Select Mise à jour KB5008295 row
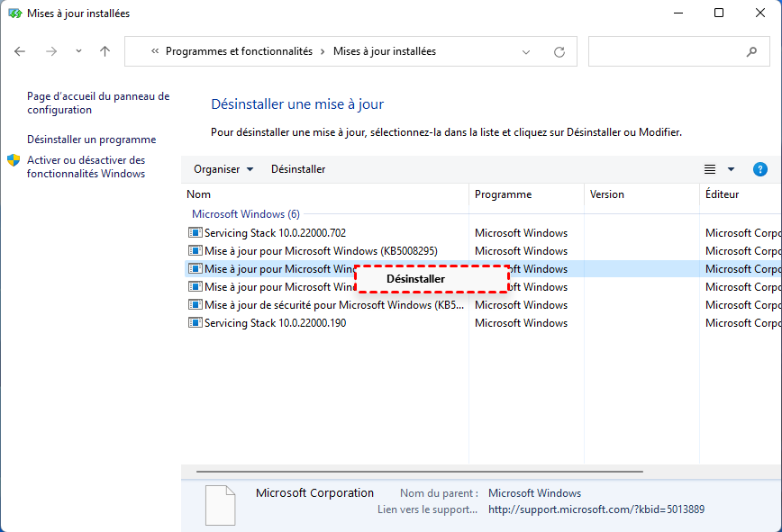Screen dimensions: 782x532 [321, 251]
